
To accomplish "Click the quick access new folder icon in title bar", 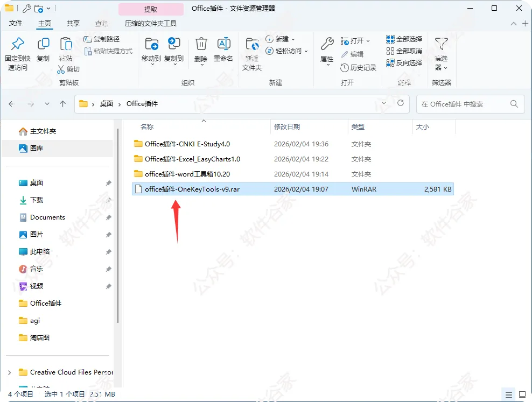I will [39, 9].
